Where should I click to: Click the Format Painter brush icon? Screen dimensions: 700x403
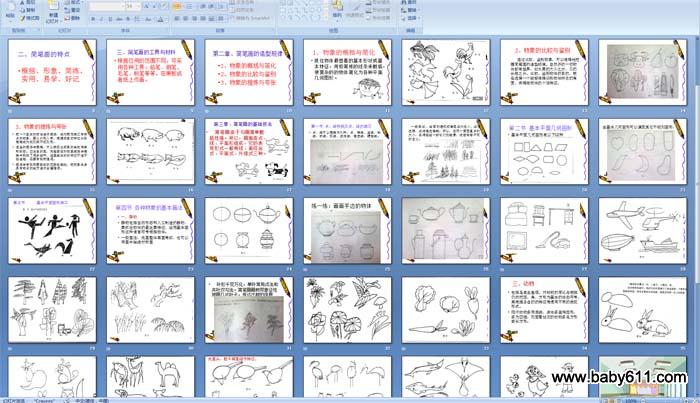tap(25, 19)
